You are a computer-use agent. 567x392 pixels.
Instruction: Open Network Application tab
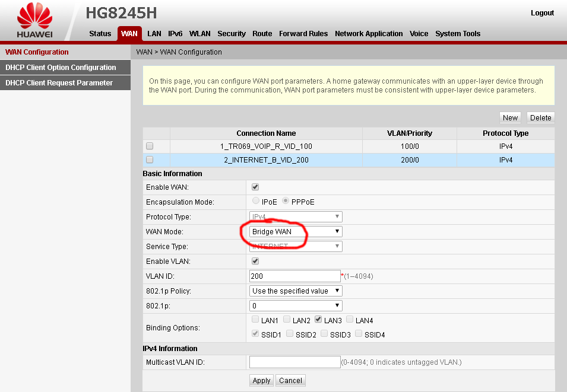[369, 34]
